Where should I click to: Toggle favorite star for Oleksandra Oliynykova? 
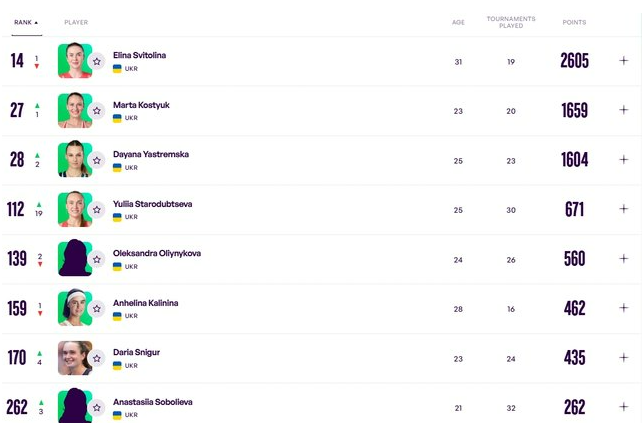(x=97, y=259)
